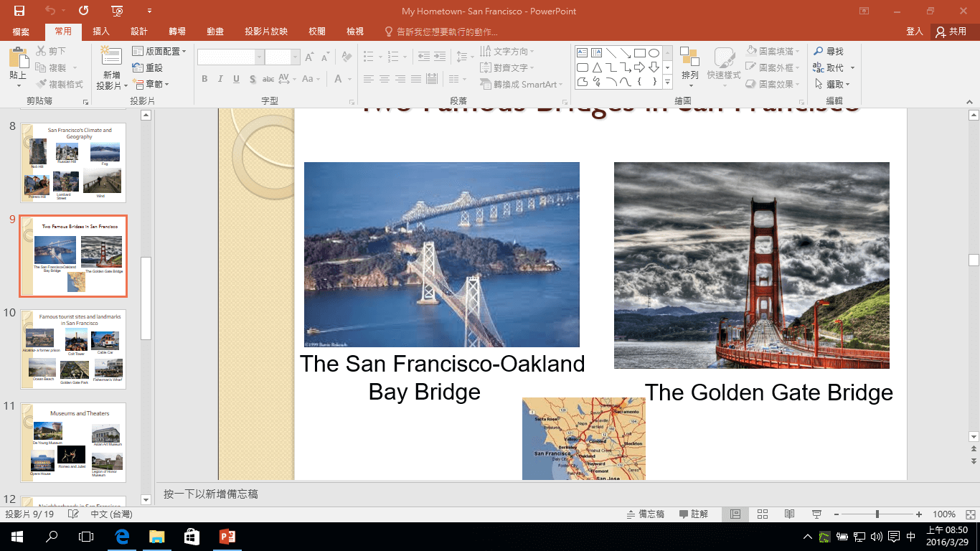Image resolution: width=980 pixels, height=551 pixels.
Task: Open the font size dropdown
Action: (294, 56)
